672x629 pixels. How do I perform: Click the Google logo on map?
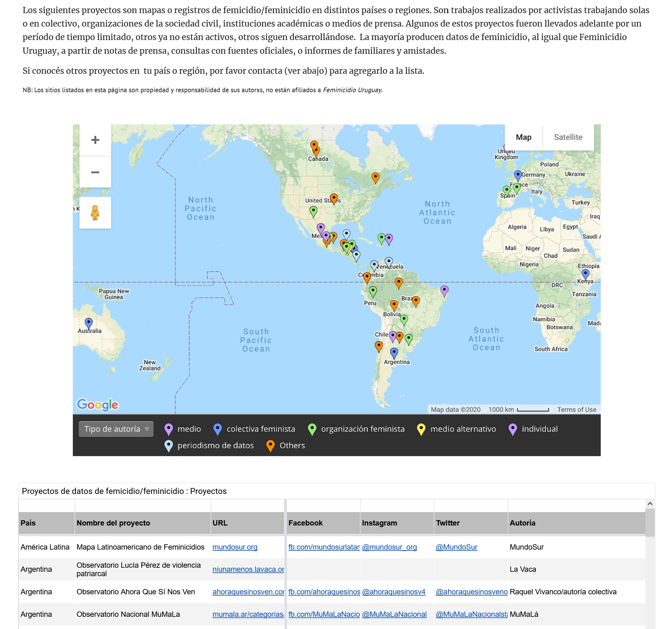[98, 405]
